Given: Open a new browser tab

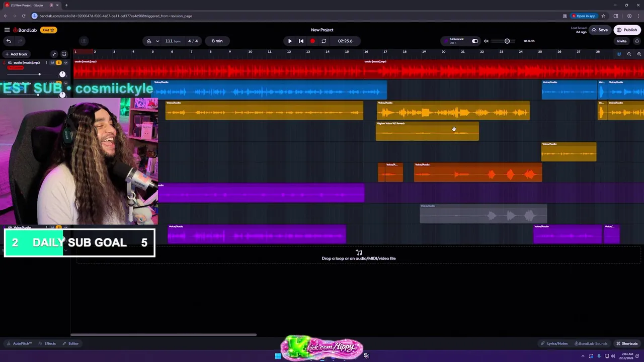Looking at the screenshot, I should [x=66, y=5].
